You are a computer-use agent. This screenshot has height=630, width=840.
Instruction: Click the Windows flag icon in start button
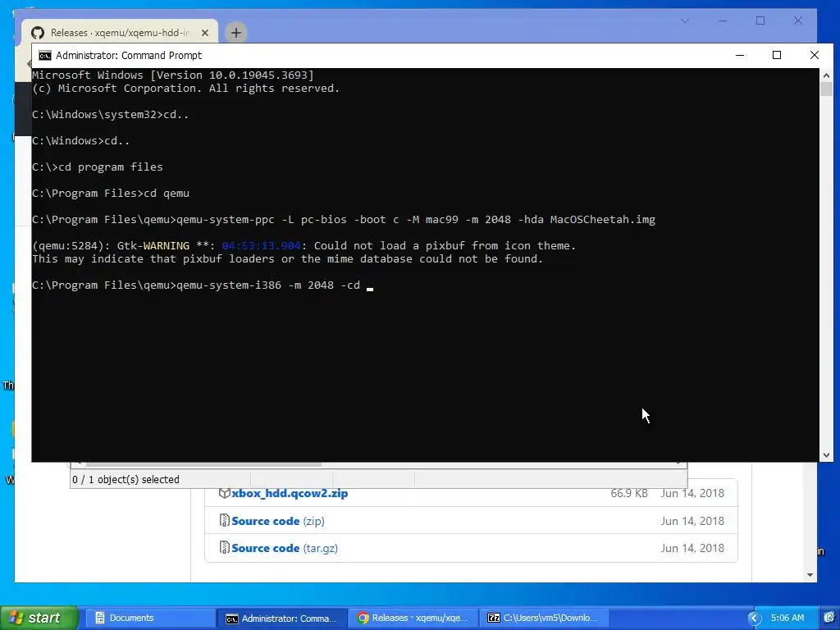[x=16, y=618]
